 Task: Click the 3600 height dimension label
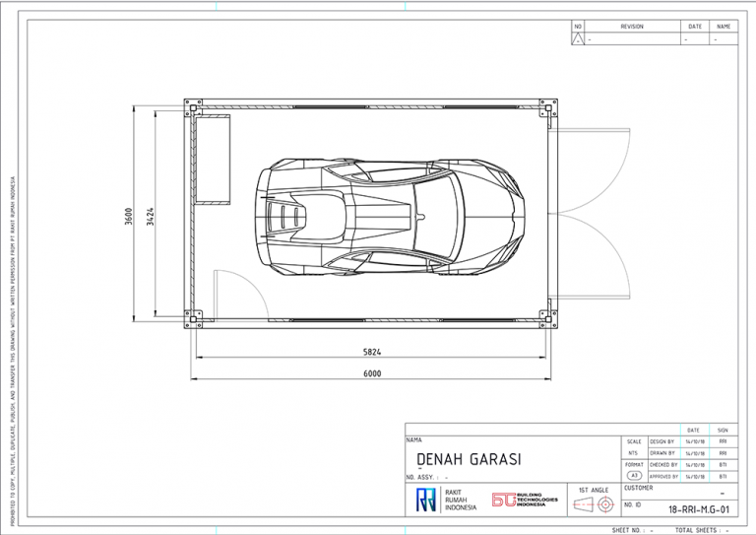129,216
